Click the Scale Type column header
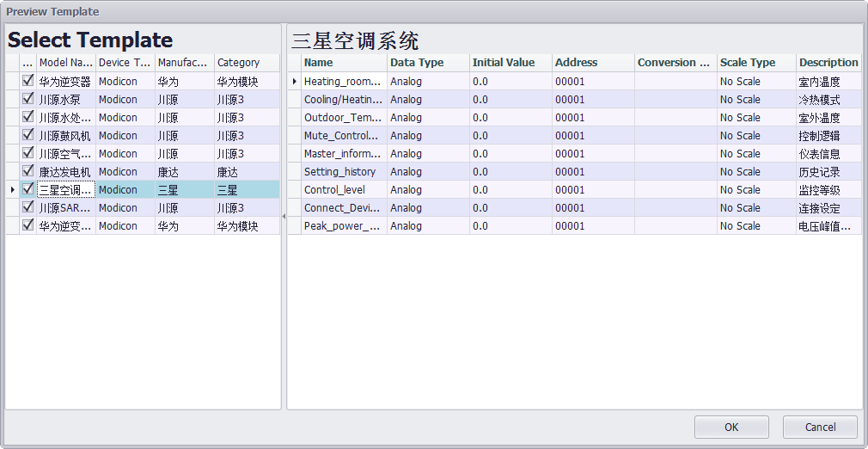The height and width of the screenshot is (449, 868). point(755,63)
